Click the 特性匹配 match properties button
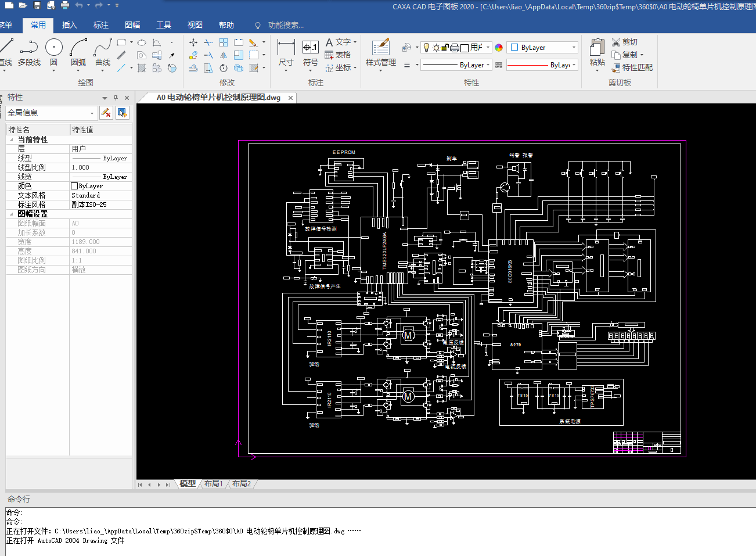The height and width of the screenshot is (556, 756). pos(632,67)
